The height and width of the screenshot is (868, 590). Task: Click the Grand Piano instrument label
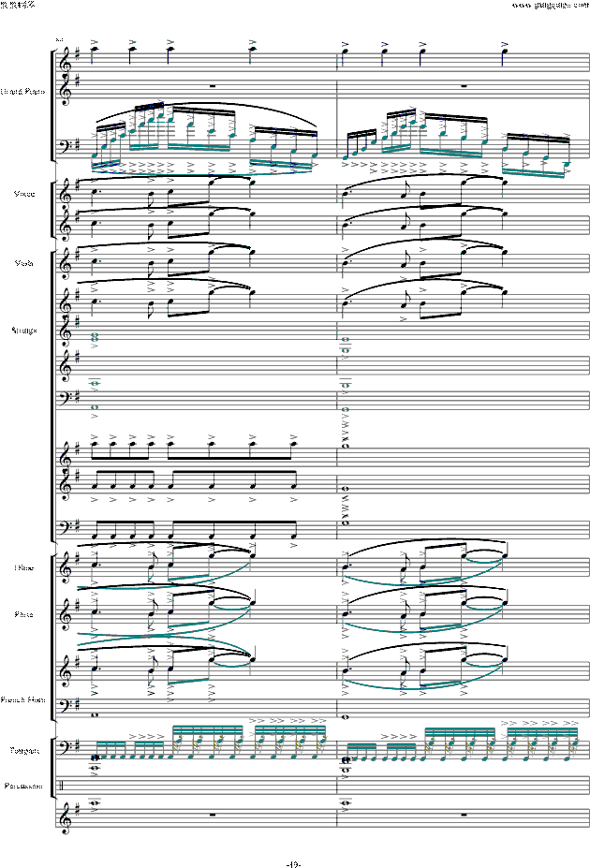(x=24, y=91)
